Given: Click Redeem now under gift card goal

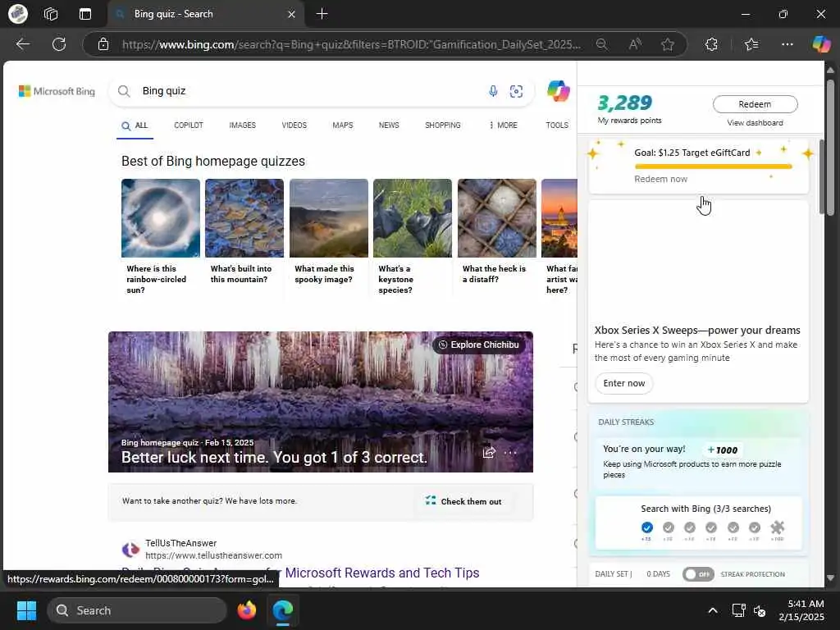Looking at the screenshot, I should point(660,179).
